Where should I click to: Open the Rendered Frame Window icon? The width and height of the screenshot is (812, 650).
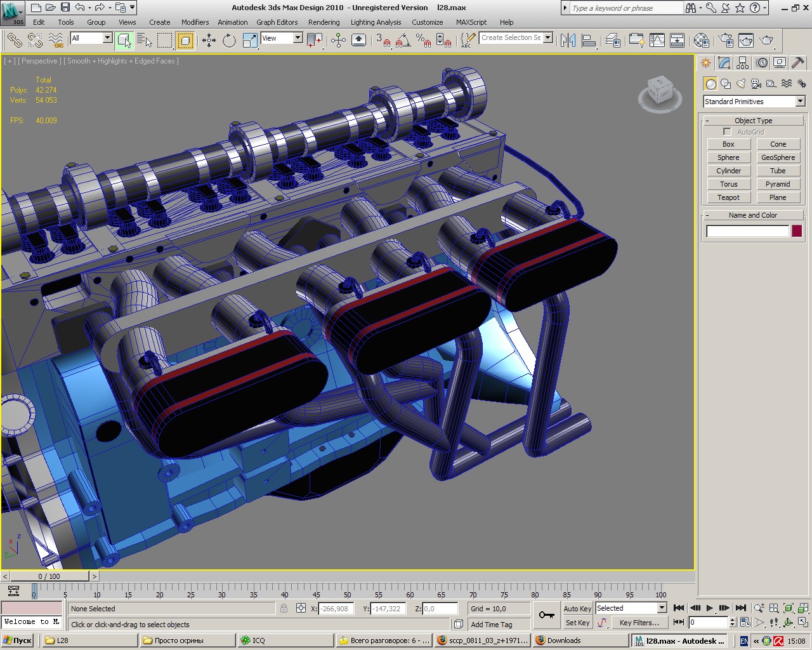tap(746, 41)
